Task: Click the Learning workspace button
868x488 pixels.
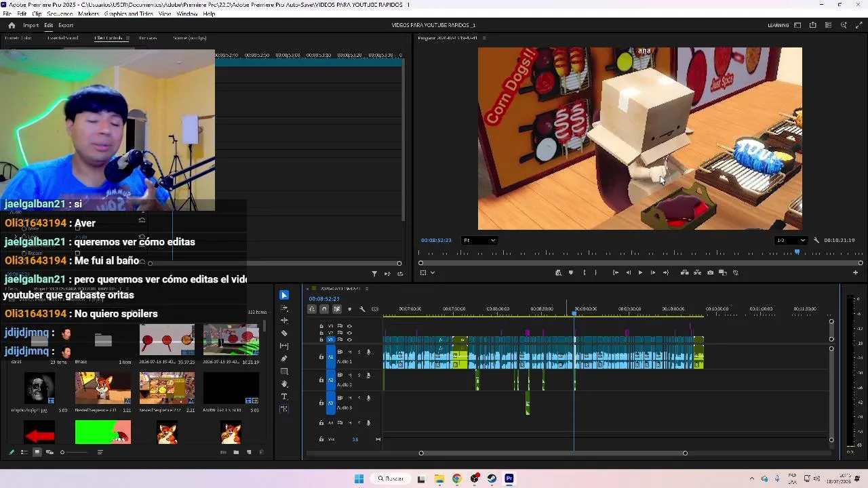Action: pos(778,25)
